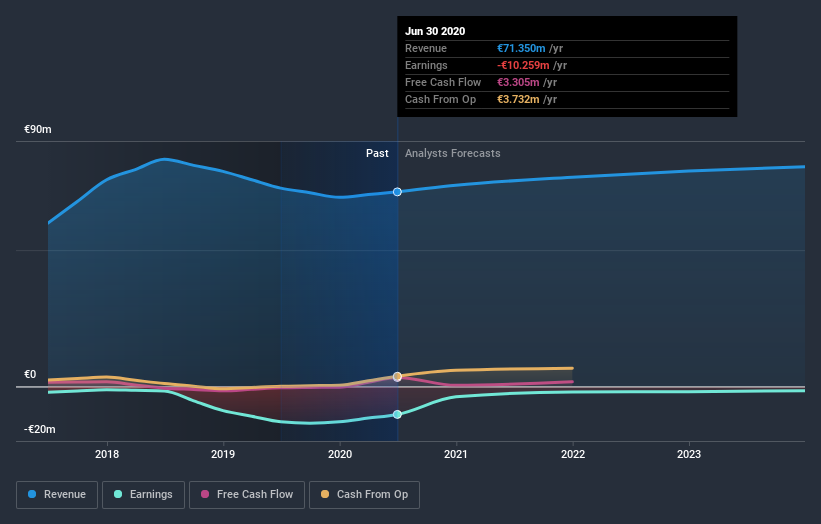Click the 2018 x-axis label
The image size is (821, 524).
click(107, 454)
